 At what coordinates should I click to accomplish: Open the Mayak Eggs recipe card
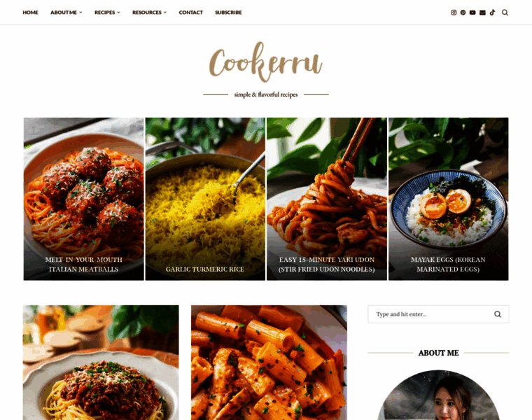tap(449, 199)
